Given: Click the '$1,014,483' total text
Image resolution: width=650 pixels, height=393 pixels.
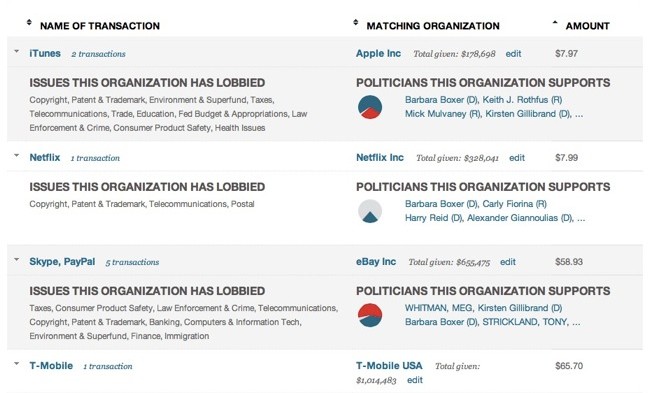Looking at the screenshot, I should 376,380.
